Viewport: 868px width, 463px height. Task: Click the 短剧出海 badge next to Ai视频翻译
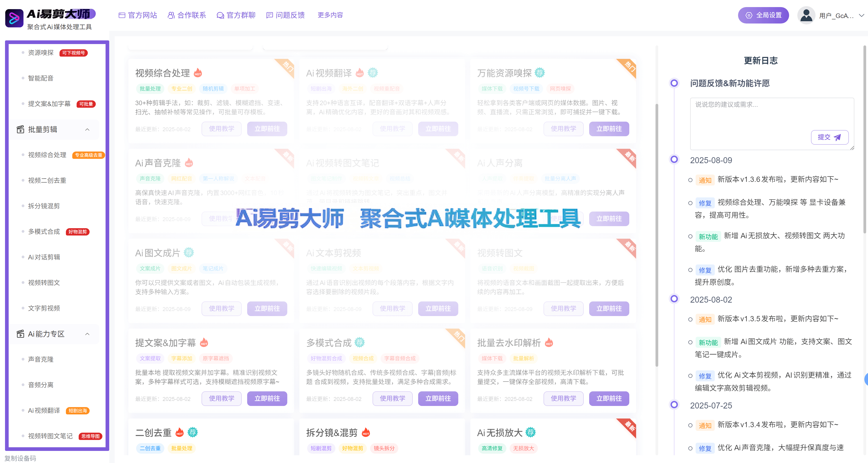[x=78, y=410]
